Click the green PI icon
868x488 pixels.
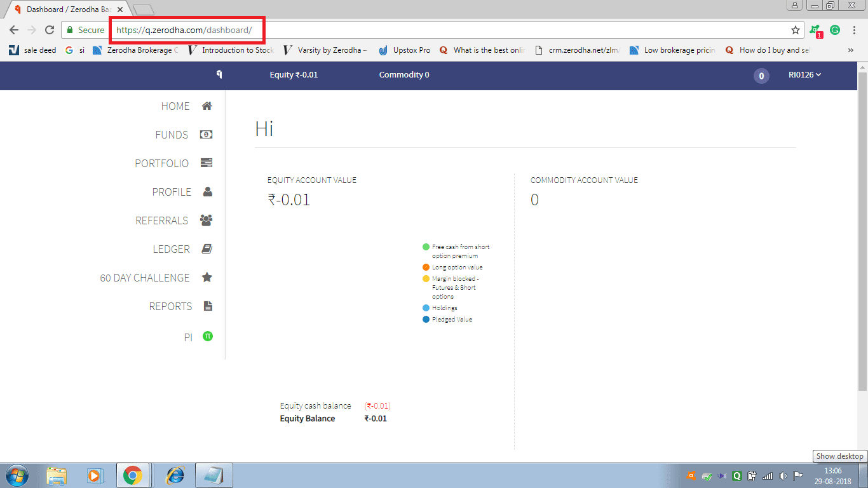coord(207,336)
